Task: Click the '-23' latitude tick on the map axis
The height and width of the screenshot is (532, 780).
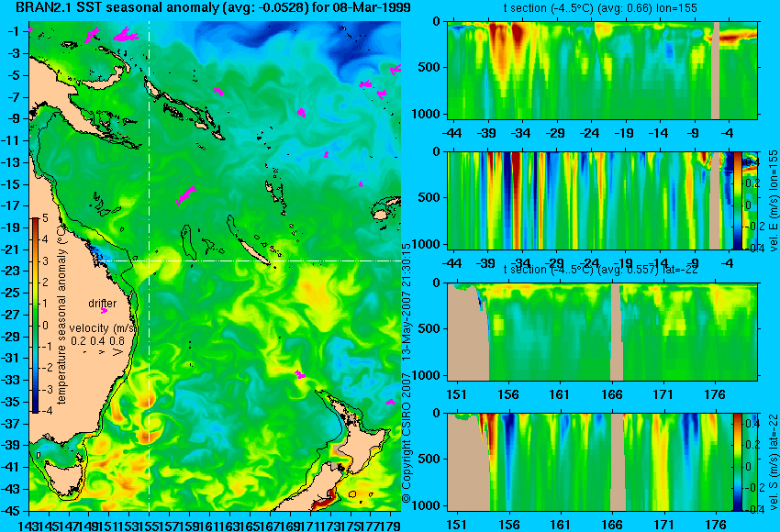Action: pos(11,271)
